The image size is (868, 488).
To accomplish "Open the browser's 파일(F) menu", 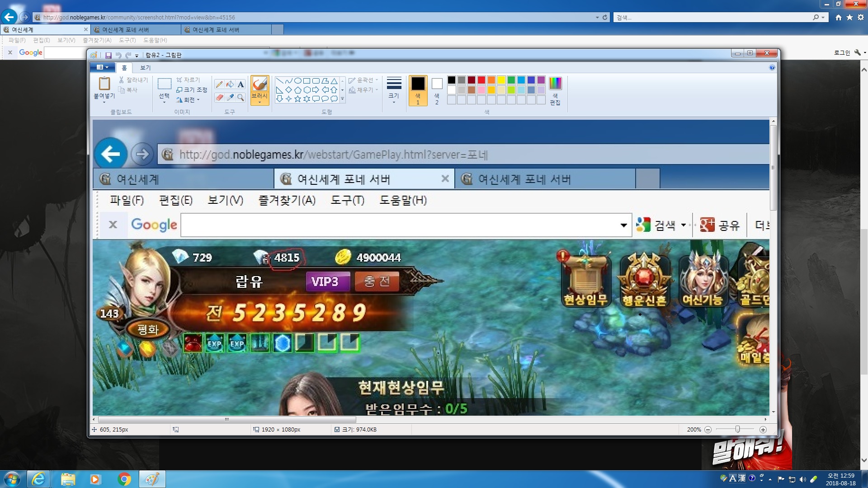I will point(17,40).
